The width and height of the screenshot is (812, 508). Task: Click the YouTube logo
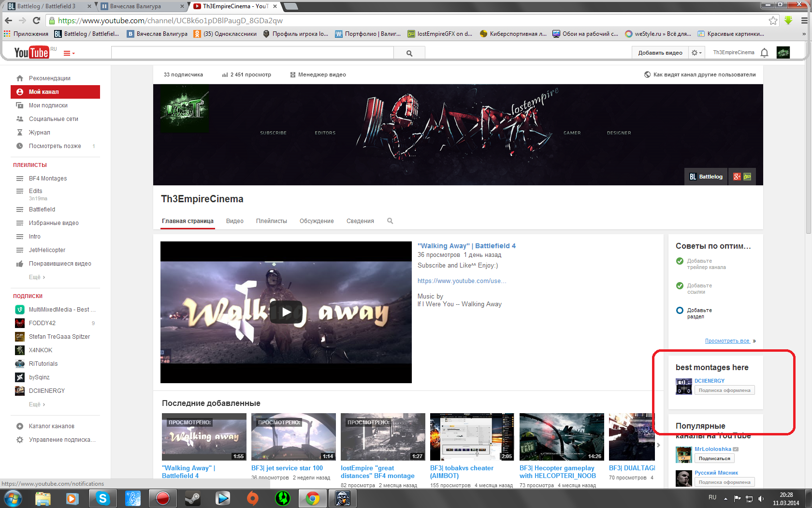(31, 52)
